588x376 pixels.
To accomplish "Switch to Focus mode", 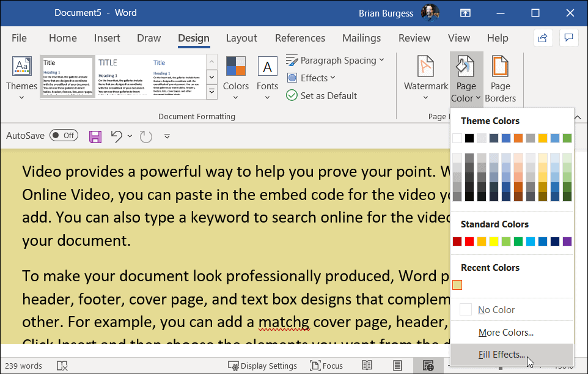I will click(326, 366).
